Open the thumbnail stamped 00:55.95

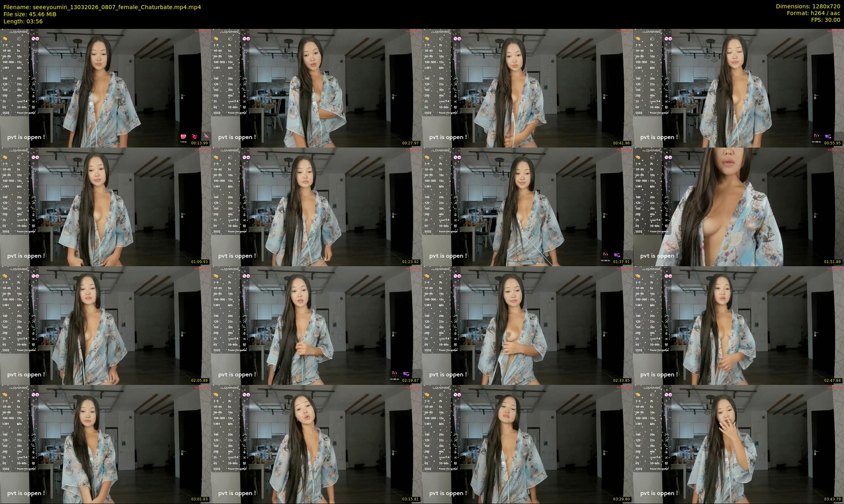(738, 88)
